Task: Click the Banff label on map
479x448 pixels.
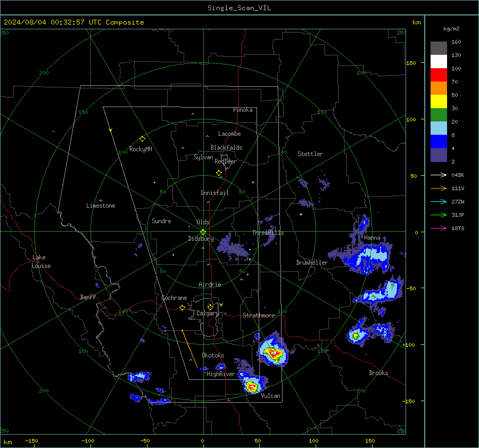Action: point(88,297)
